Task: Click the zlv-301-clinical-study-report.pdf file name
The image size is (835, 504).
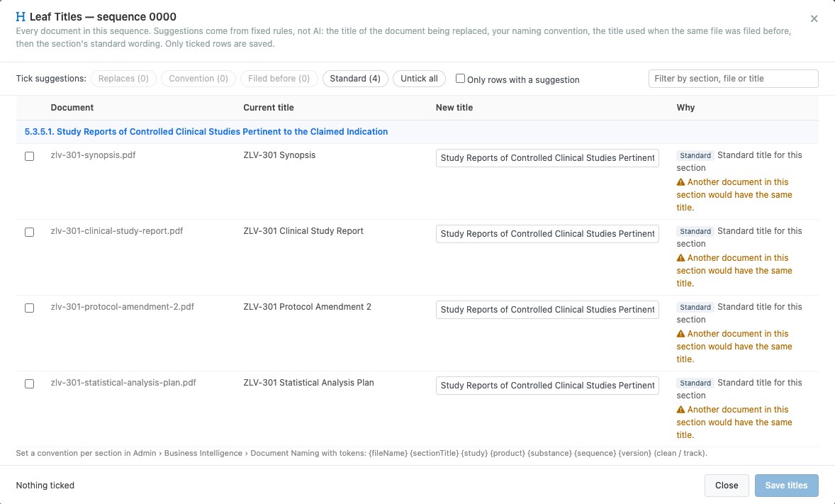Action: pos(117,231)
